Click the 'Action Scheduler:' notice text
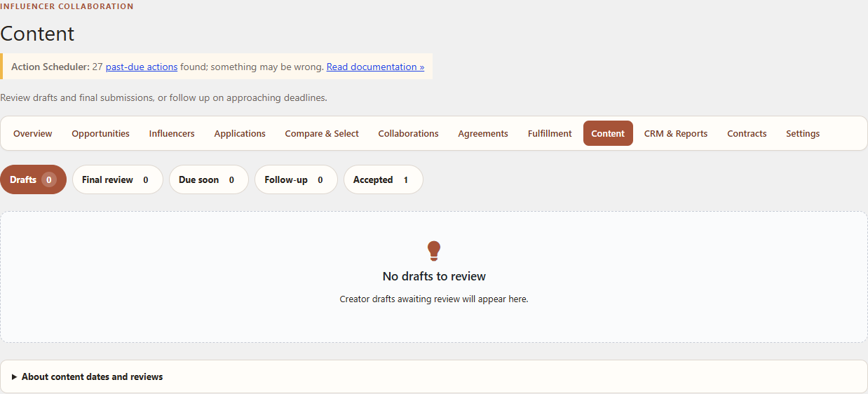This screenshot has width=868, height=394. (x=50, y=67)
